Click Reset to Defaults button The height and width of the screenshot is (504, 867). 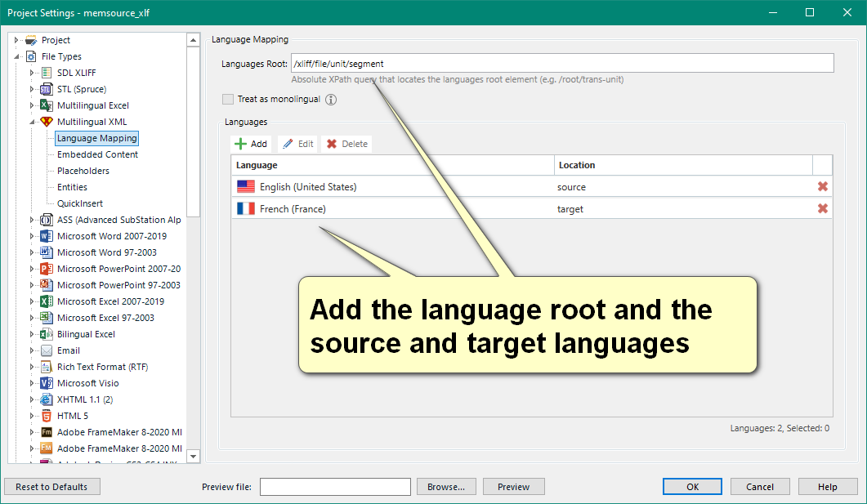click(x=52, y=487)
